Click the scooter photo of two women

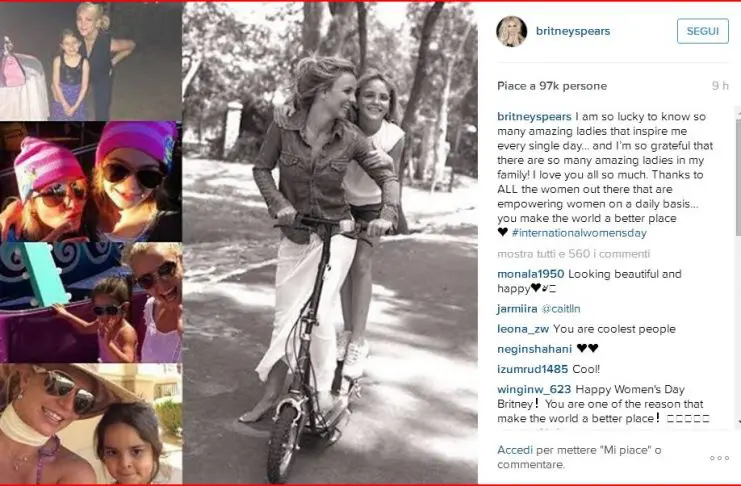pos(330,243)
